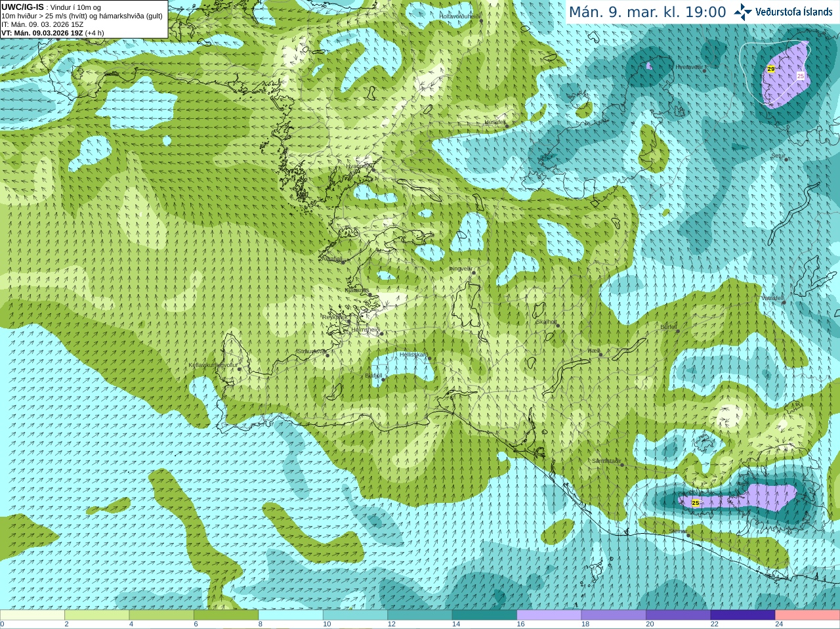
Task: Pick the 14–16 m/s dark teal swatch
Action: click(x=484, y=615)
